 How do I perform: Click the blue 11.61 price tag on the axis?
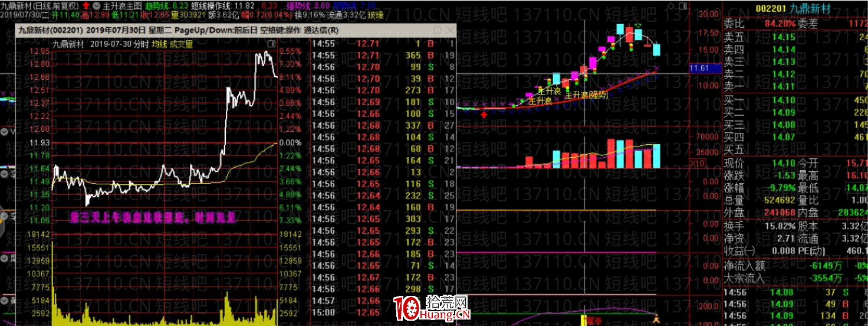coord(705,69)
